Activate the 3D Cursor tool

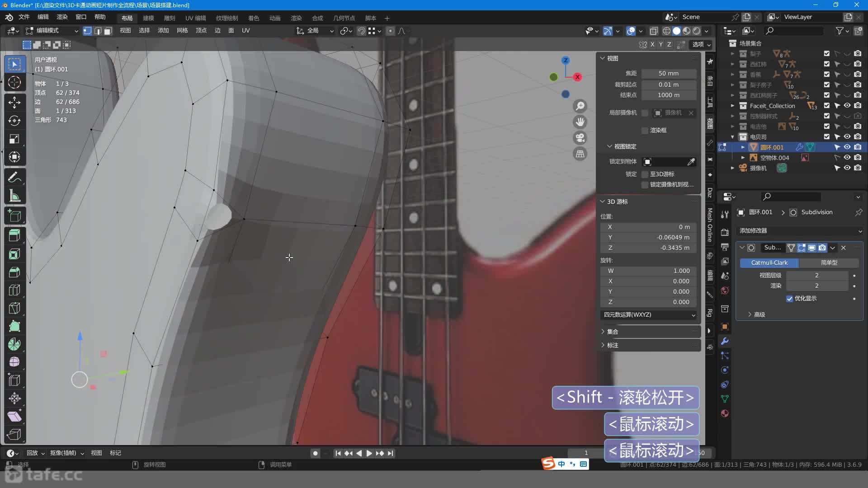[14, 82]
